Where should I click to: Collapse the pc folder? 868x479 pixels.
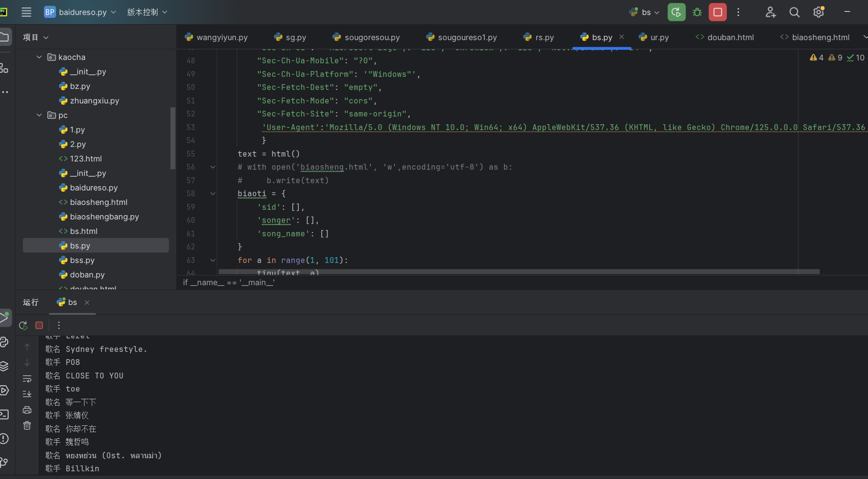(x=39, y=115)
